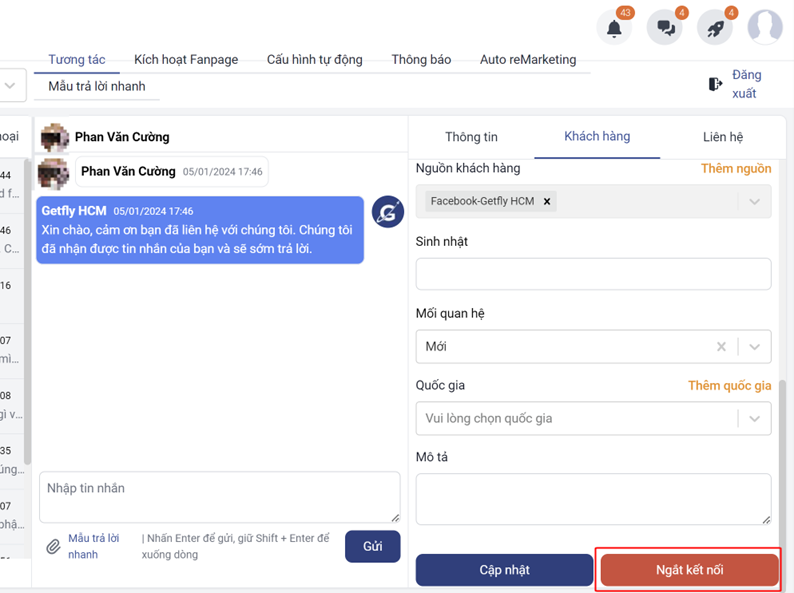Switch to the Thông tin tab
Image resolution: width=794 pixels, height=593 pixels.
(x=471, y=137)
